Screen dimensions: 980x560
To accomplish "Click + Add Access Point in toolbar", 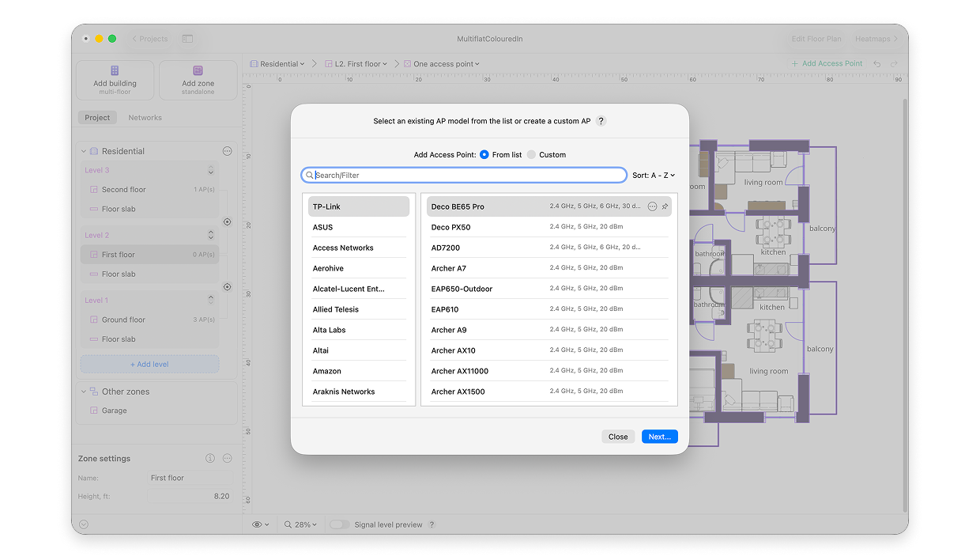I will (x=827, y=64).
